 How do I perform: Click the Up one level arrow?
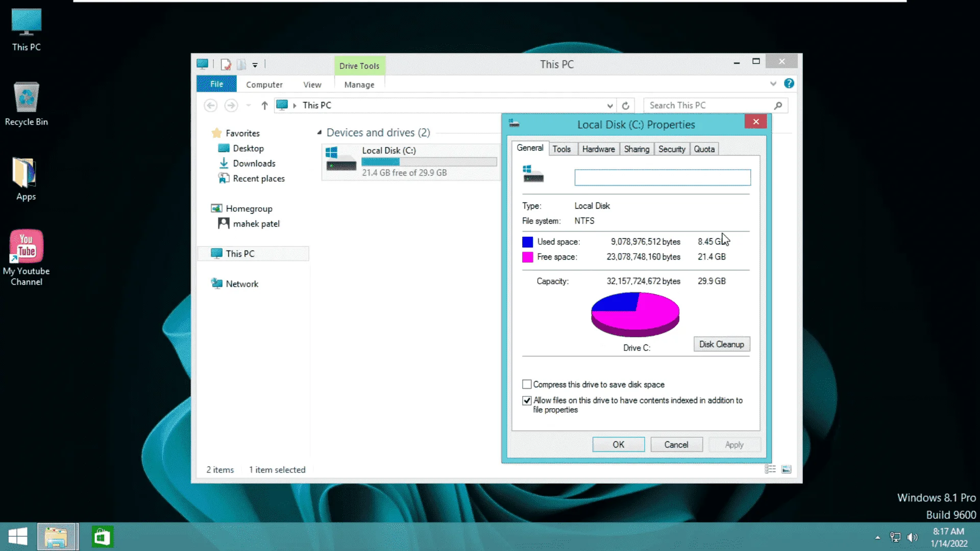pos(264,105)
